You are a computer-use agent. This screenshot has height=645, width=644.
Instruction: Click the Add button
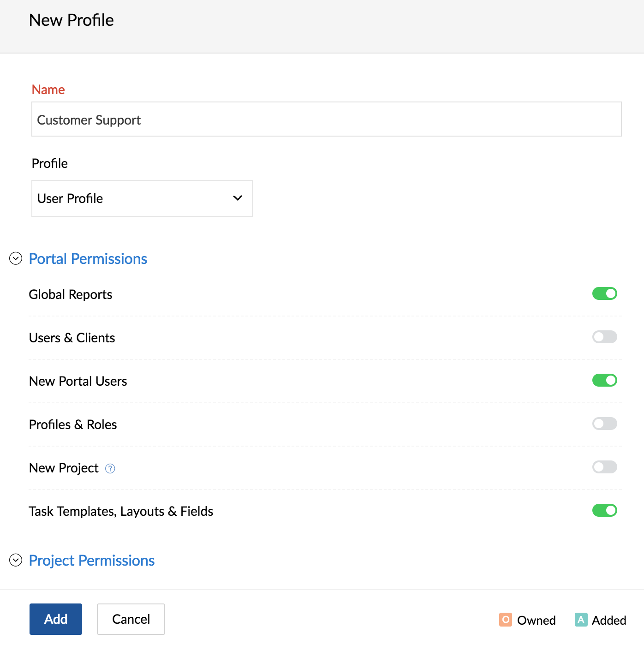click(56, 619)
